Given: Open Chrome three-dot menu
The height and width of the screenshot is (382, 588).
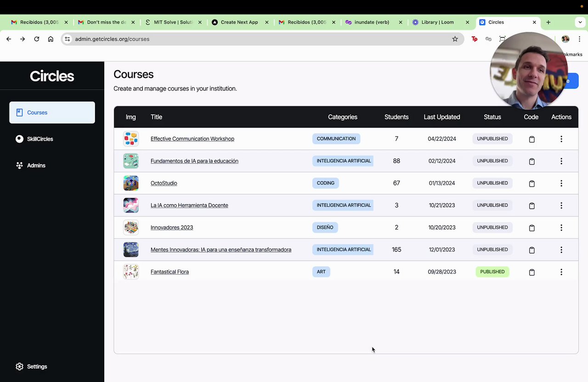Looking at the screenshot, I should 579,39.
